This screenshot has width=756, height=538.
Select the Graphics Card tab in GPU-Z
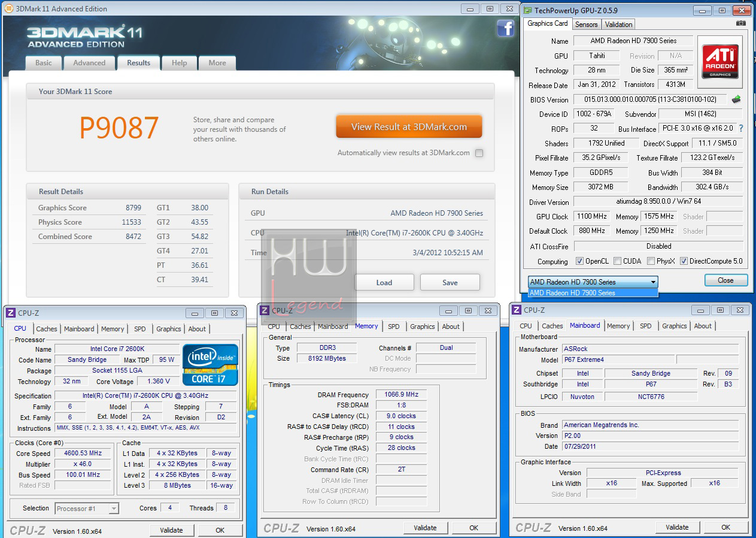548,23
